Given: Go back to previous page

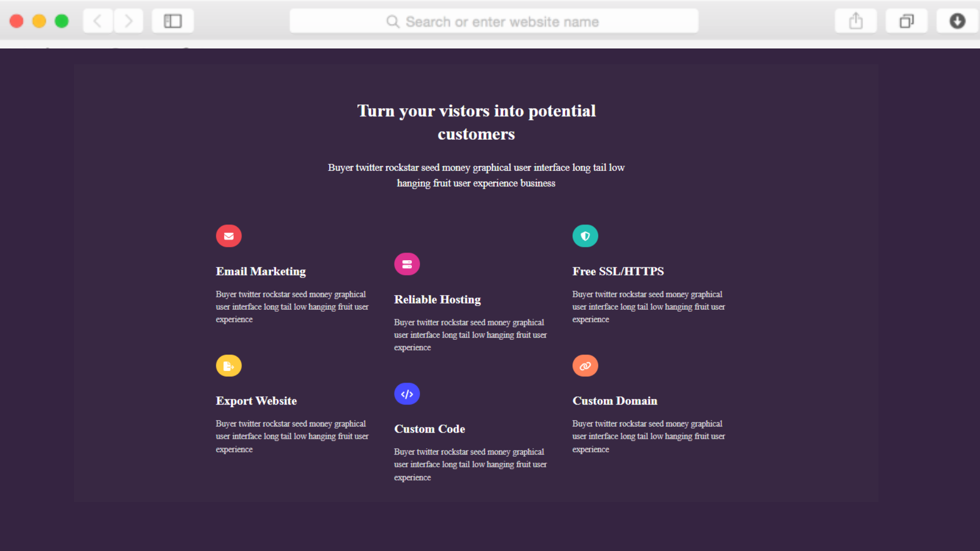Looking at the screenshot, I should (x=97, y=21).
